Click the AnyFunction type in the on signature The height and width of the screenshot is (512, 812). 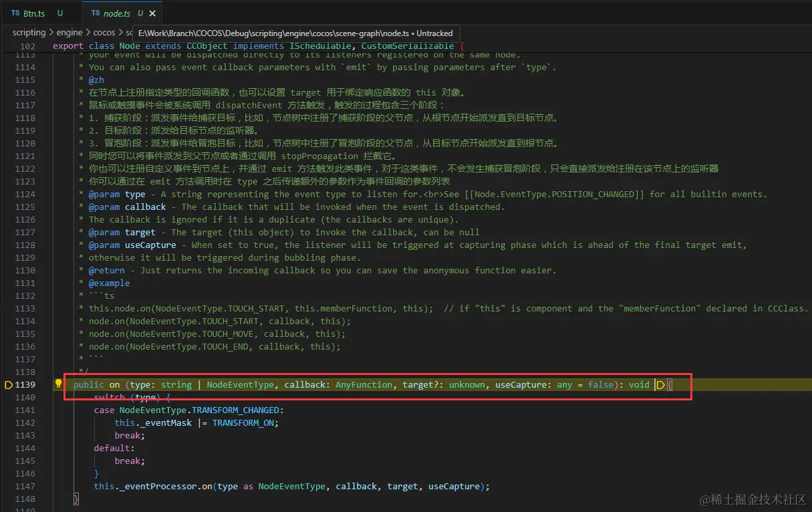click(x=364, y=385)
